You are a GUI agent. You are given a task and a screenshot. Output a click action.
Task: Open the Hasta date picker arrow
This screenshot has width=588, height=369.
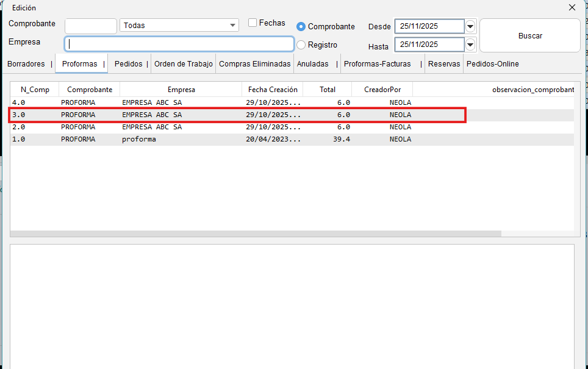tap(470, 45)
